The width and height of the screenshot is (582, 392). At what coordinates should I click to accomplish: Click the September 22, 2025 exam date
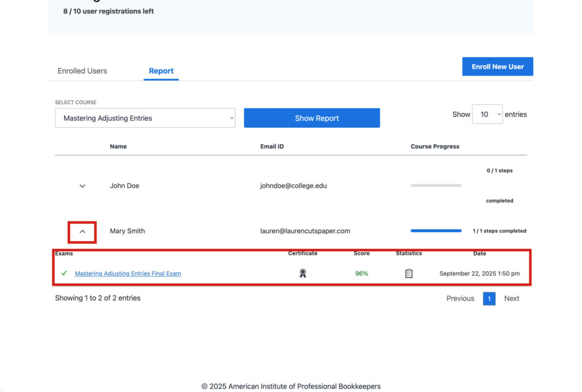pyautogui.click(x=480, y=273)
